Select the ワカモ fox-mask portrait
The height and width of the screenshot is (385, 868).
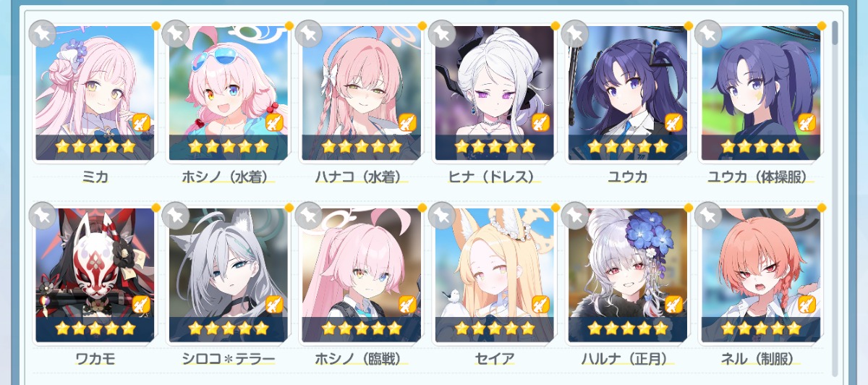click(95, 275)
